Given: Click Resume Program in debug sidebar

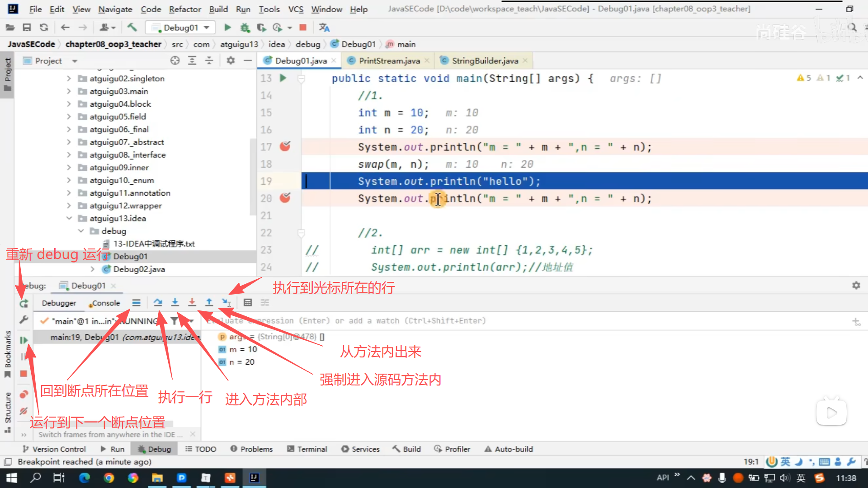Looking at the screenshot, I should 24,340.
